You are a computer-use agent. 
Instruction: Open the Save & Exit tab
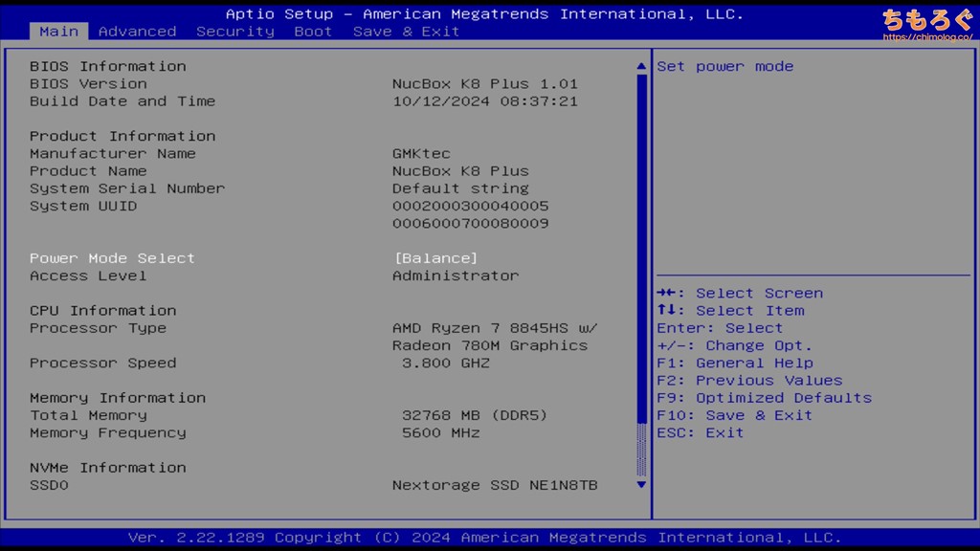[x=406, y=32]
